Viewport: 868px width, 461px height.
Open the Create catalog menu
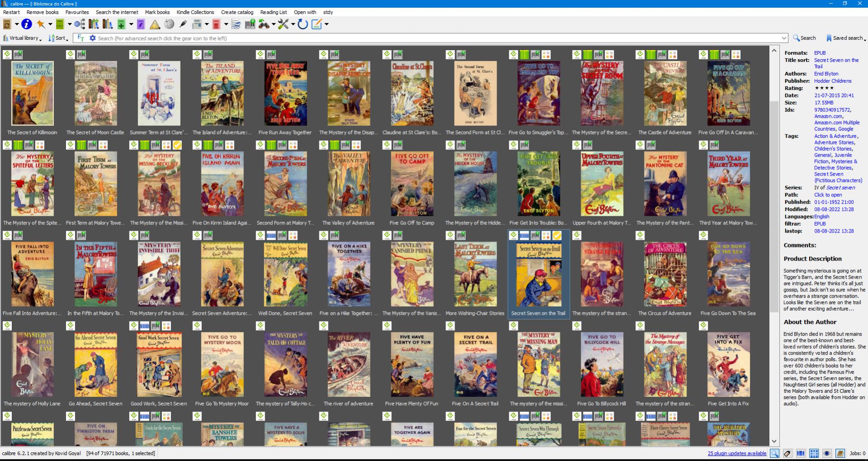pyautogui.click(x=237, y=12)
